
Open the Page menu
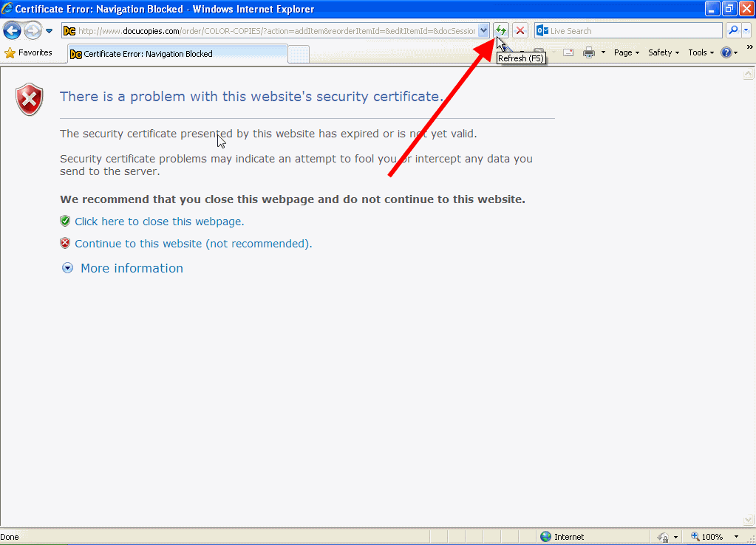pyautogui.click(x=626, y=52)
